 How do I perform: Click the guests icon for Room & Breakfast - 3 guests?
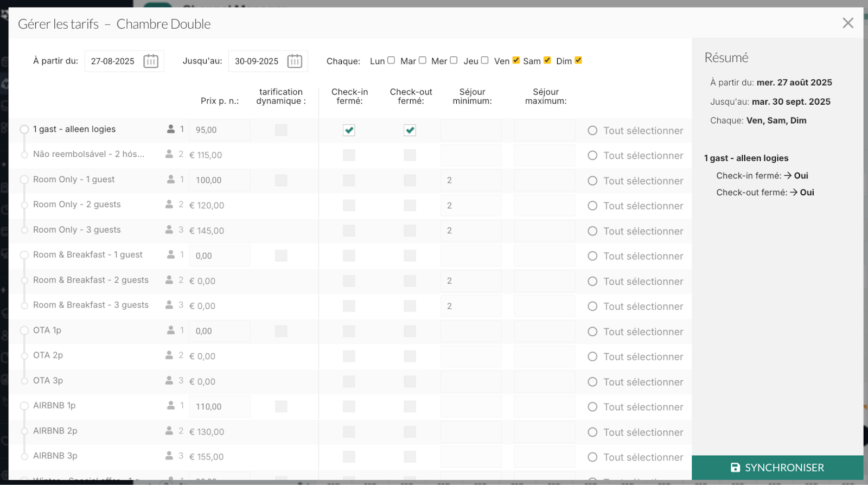tap(169, 305)
